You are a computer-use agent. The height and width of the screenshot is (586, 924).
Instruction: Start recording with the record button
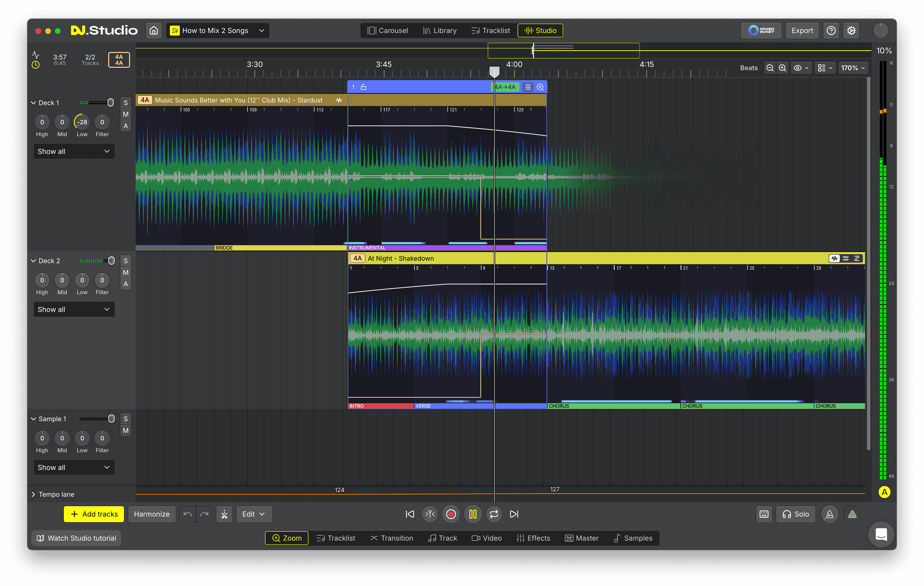click(x=451, y=514)
